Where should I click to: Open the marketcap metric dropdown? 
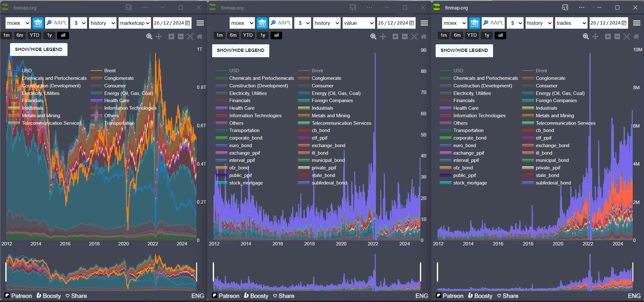(135, 23)
